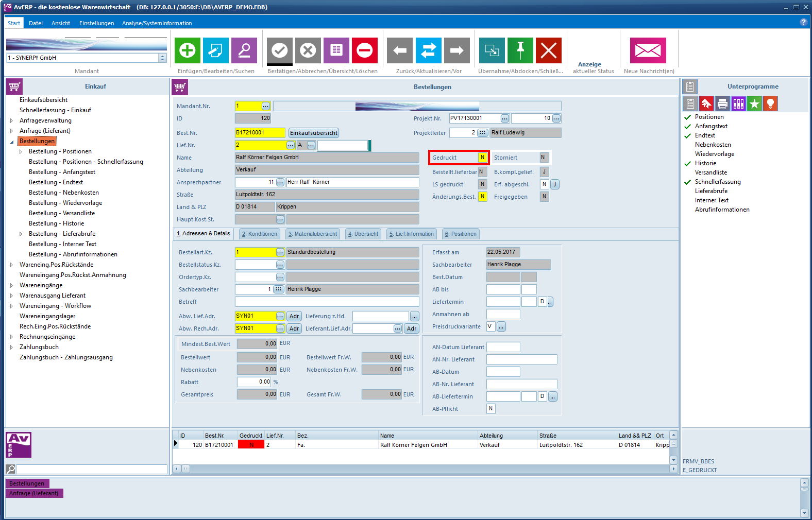This screenshot has width=812, height=520.
Task: Click the green Abdocken pin icon
Action: 520,50
